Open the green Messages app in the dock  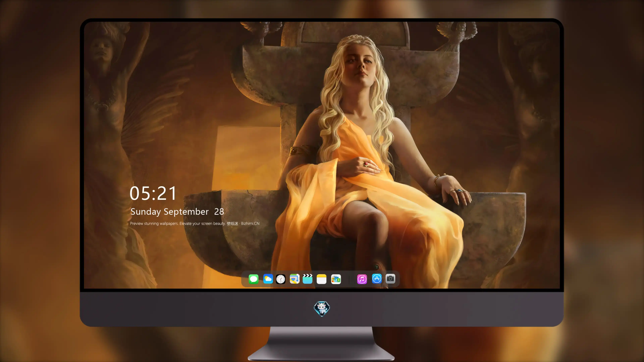point(254,279)
